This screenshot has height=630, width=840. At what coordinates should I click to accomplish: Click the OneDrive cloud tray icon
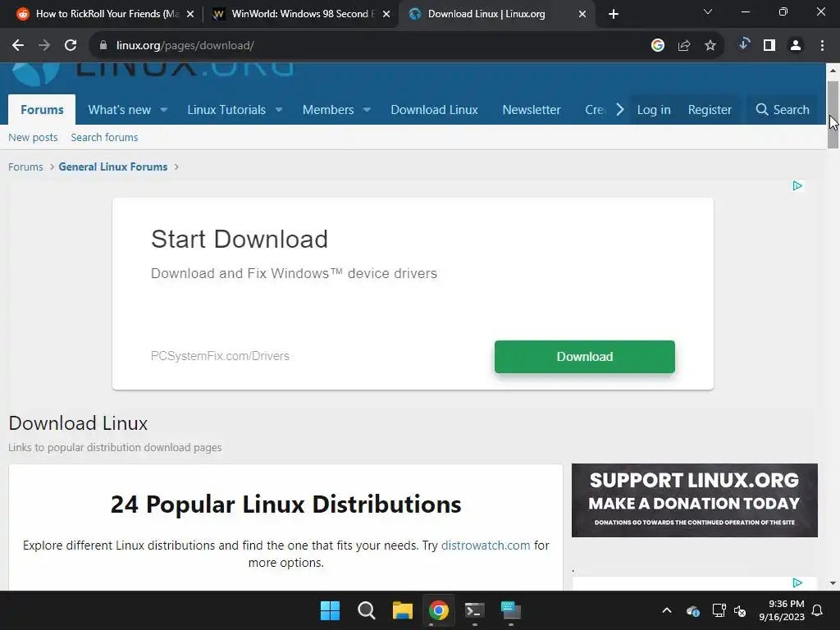tap(692, 610)
